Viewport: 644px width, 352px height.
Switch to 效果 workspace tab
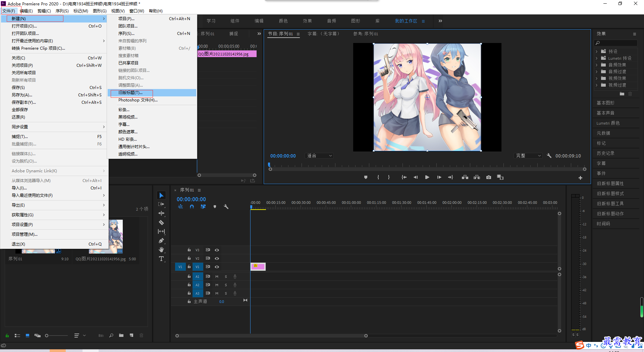pos(307,21)
